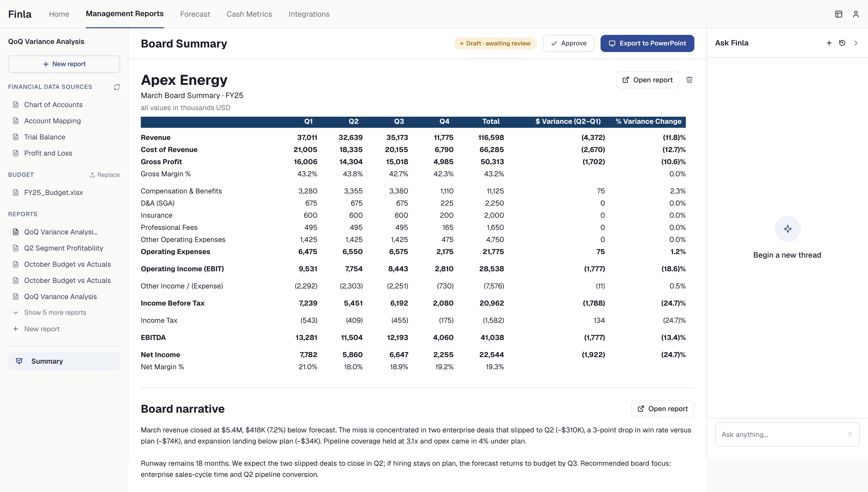868x492 pixels.
Task: Collapse the Ask Finla panel chevron
Action: tap(856, 43)
